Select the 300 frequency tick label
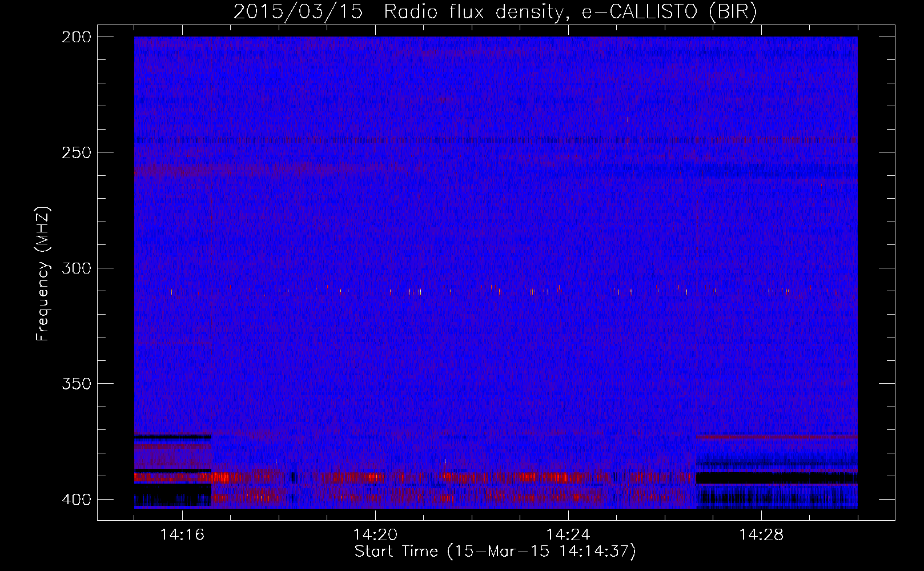Viewport: 924px width, 571px height. pyautogui.click(x=77, y=268)
